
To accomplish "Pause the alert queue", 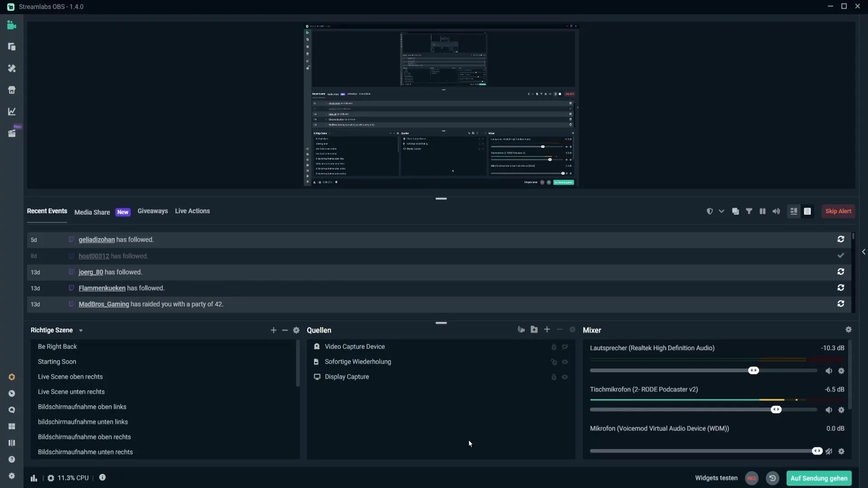I will click(763, 211).
